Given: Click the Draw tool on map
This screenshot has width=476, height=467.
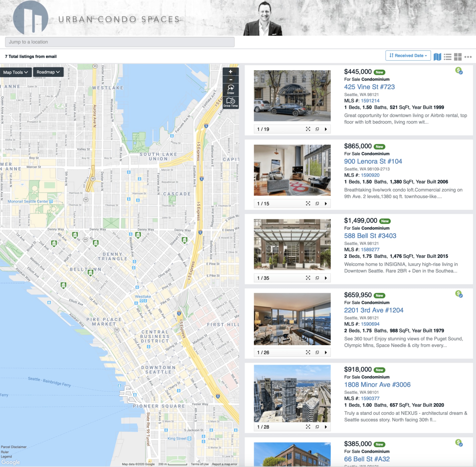Looking at the screenshot, I should coord(231,90).
